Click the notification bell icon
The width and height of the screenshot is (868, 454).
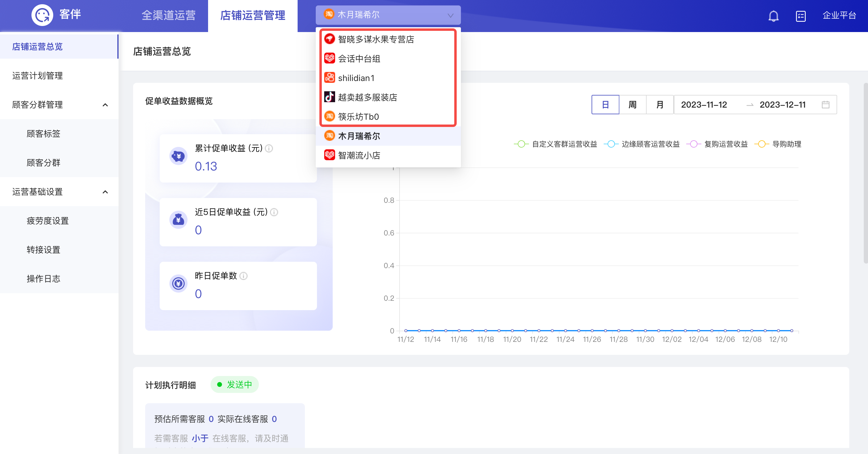[773, 15]
